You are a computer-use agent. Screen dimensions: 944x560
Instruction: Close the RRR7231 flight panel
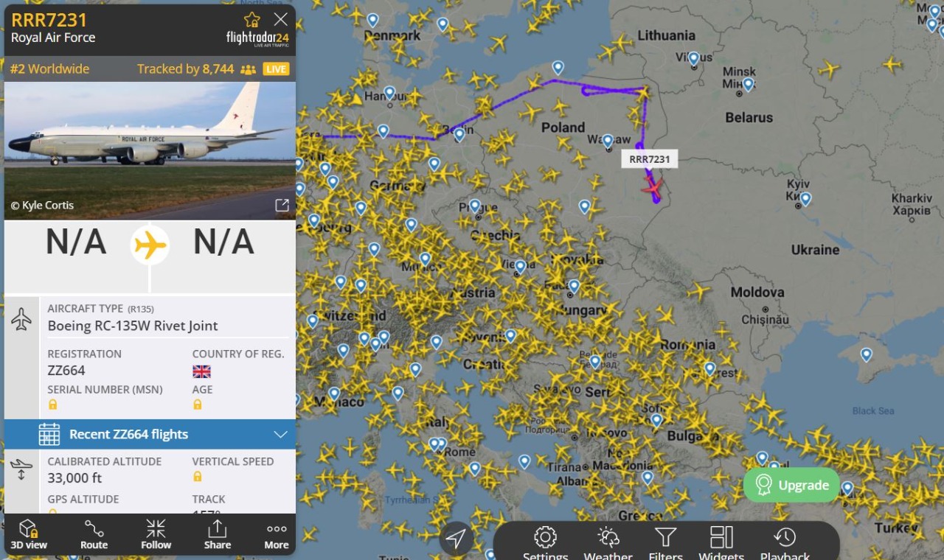281,20
